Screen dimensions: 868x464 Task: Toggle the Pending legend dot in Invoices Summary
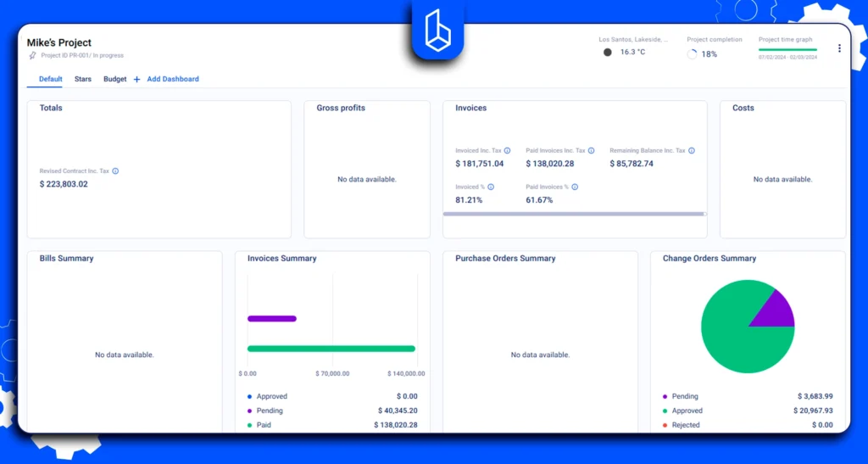250,411
